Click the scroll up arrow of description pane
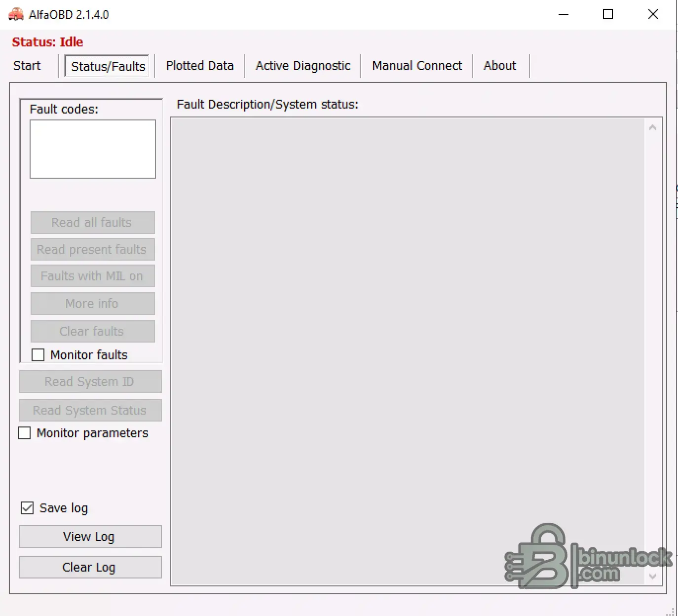 [x=653, y=128]
